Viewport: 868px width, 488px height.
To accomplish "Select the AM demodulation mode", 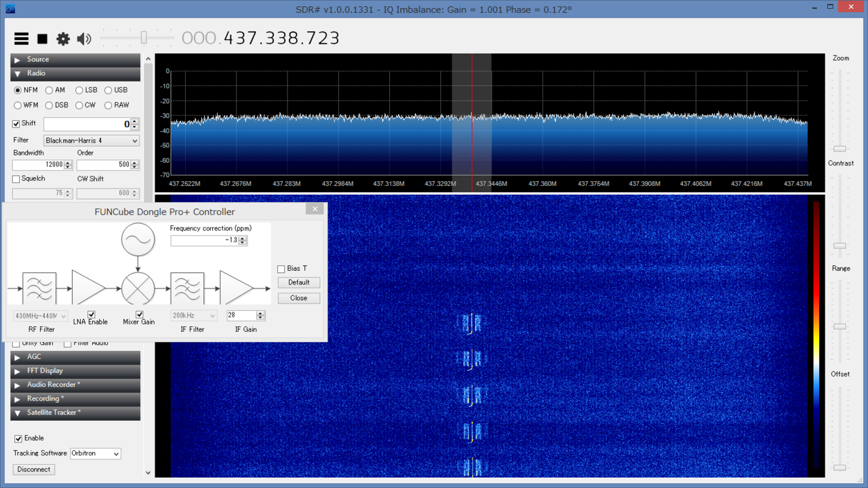I will pos(55,90).
